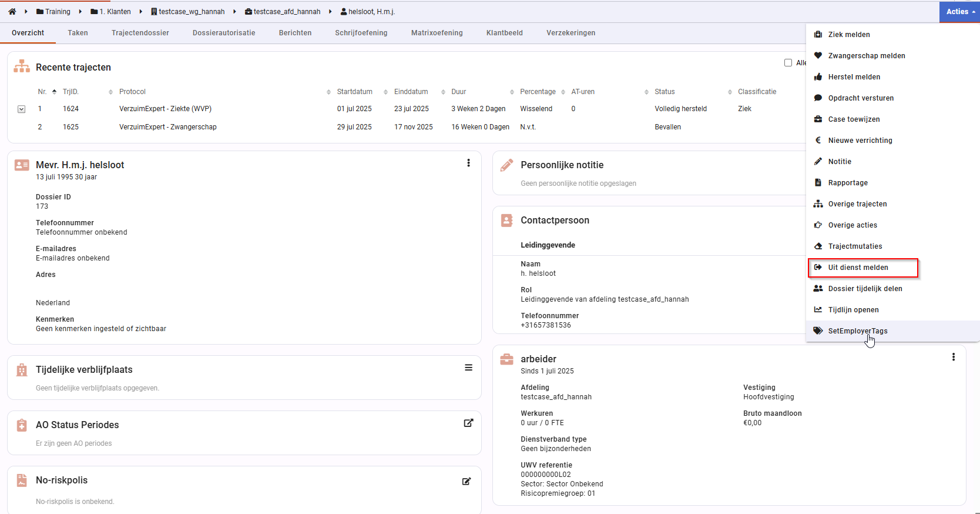The height and width of the screenshot is (514, 980).
Task: Select TrjID 1625 in the trajecten table
Action: coord(71,127)
